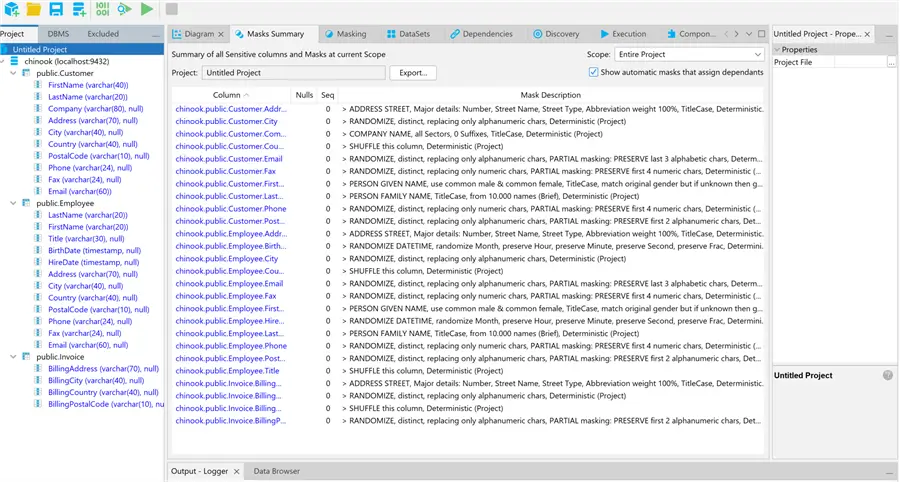
Task: Select Email (varchar(60), null) under Employee
Action: click(88, 345)
